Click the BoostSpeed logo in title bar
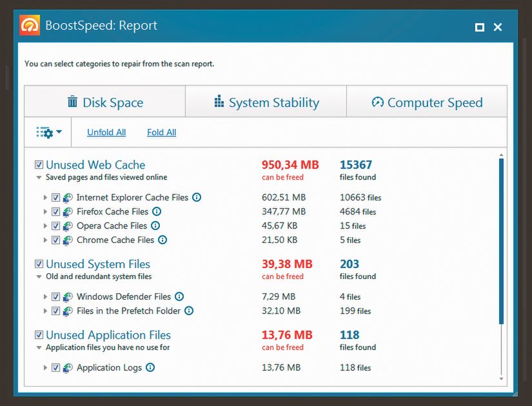Screen dimensions: 532x406 [x=30, y=26]
